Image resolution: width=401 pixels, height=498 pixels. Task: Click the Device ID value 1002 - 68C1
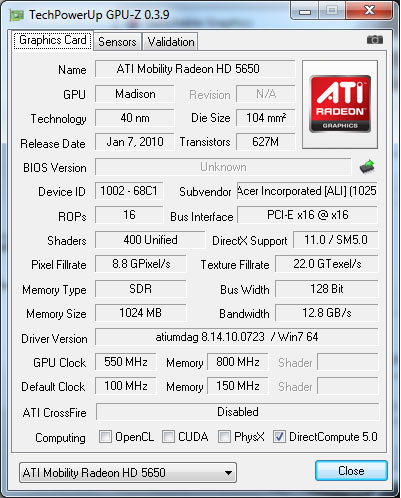(129, 191)
